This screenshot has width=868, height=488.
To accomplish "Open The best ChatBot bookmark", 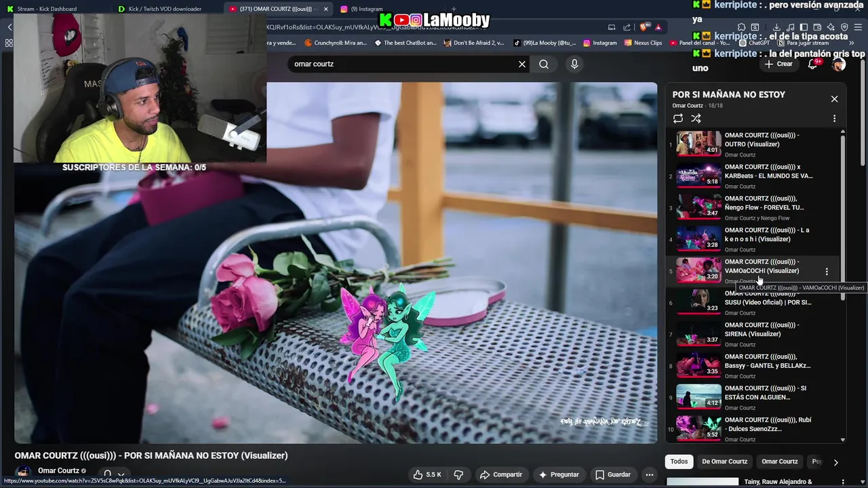I will (x=406, y=43).
